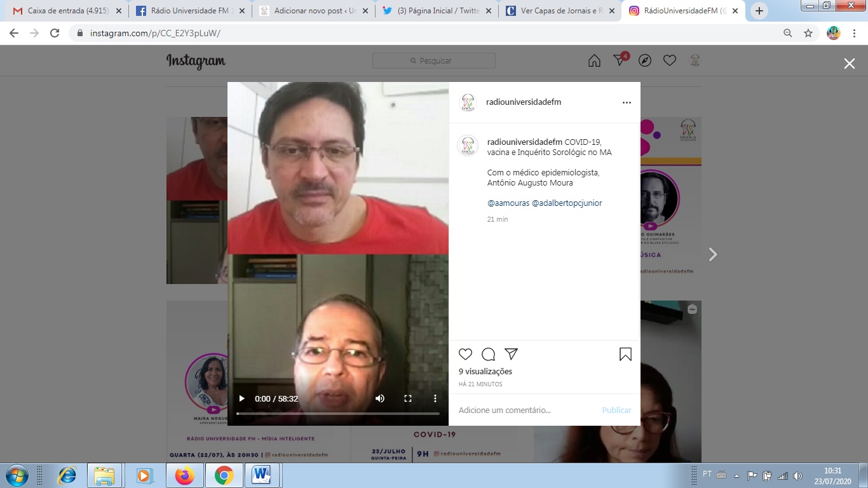Open 9 visualizações view count
Screen dimensions: 868x488
pos(485,372)
